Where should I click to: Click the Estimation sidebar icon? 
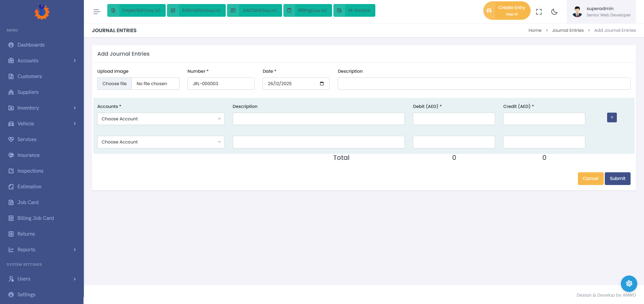pyautogui.click(x=11, y=187)
